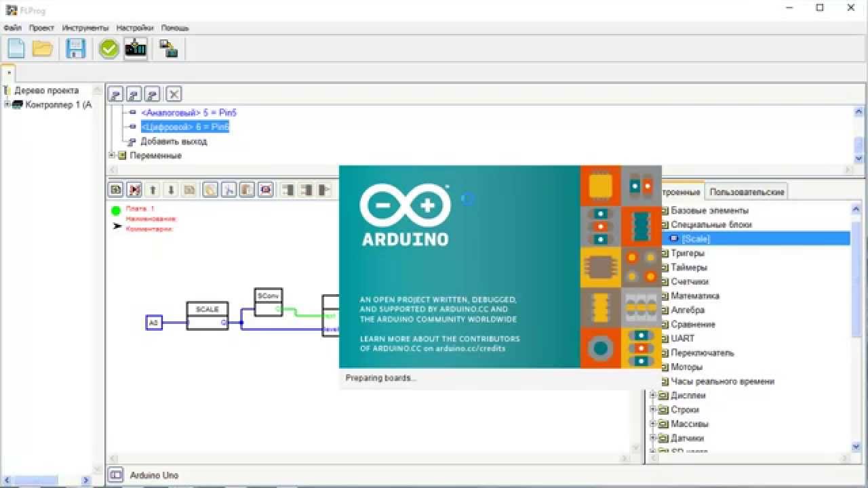This screenshot has height=488, width=868.
Task: Click the second add-pin icon above the pin list
Action: coord(134,94)
